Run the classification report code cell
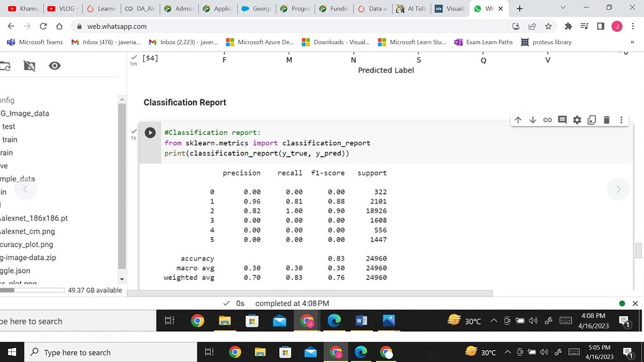 pyautogui.click(x=150, y=132)
